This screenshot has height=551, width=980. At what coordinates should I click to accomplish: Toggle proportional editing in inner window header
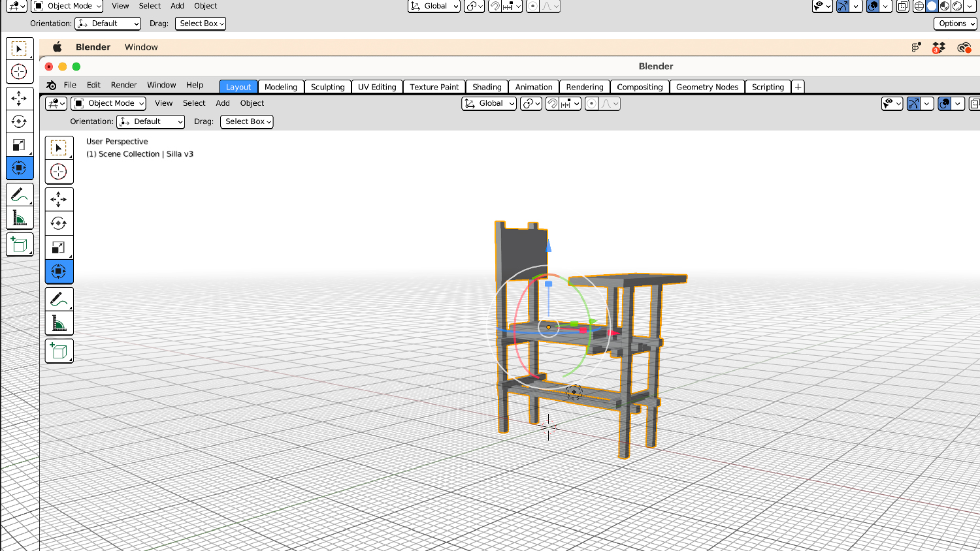tap(592, 104)
